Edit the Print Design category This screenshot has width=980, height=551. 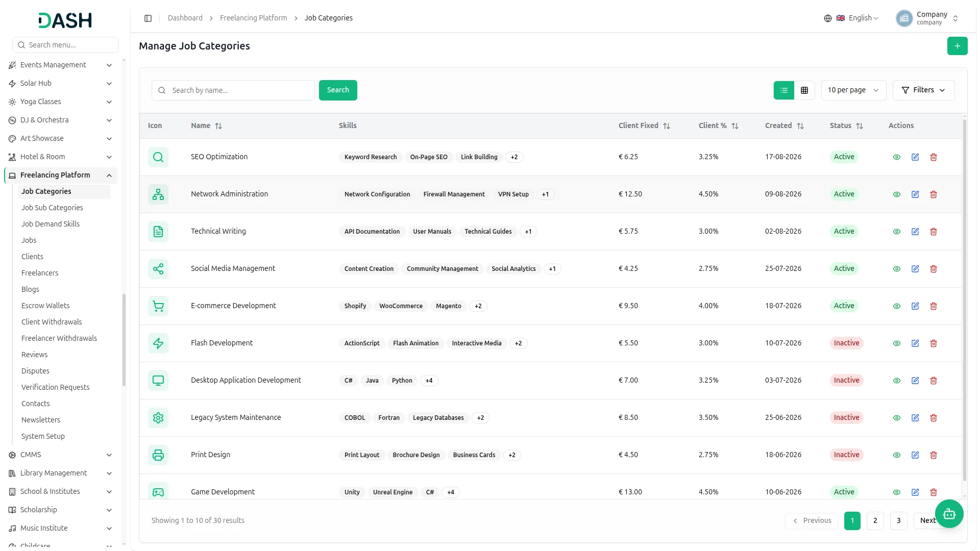pos(915,455)
